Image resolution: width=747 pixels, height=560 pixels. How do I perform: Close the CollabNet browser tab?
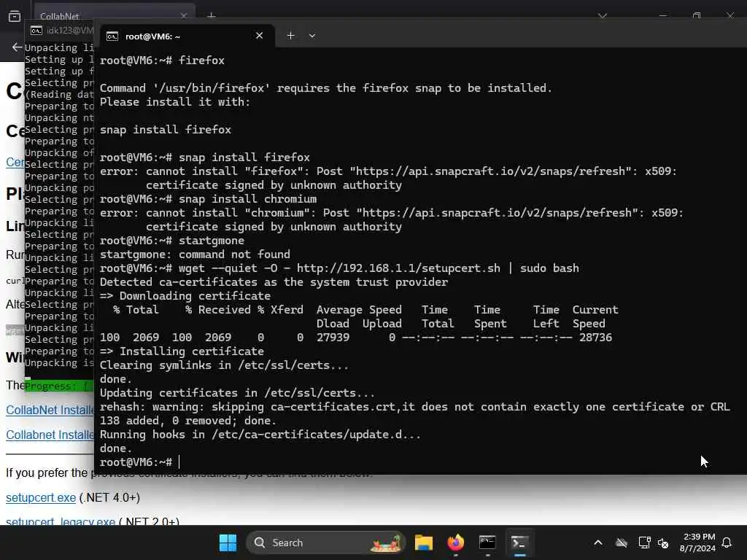click(183, 16)
